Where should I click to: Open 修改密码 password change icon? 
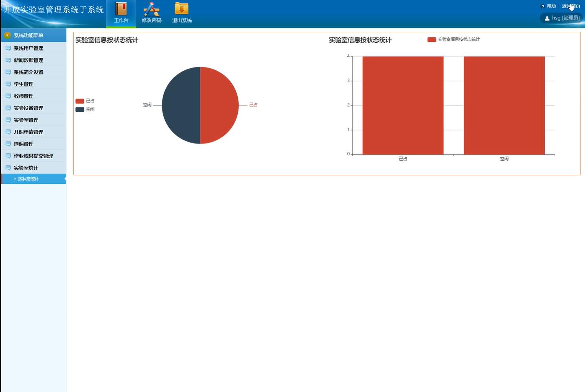[151, 9]
